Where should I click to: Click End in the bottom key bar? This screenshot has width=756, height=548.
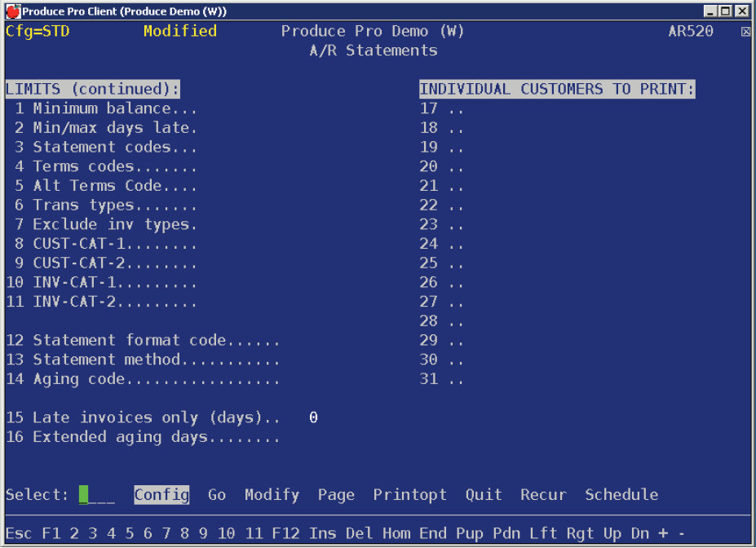click(x=433, y=533)
